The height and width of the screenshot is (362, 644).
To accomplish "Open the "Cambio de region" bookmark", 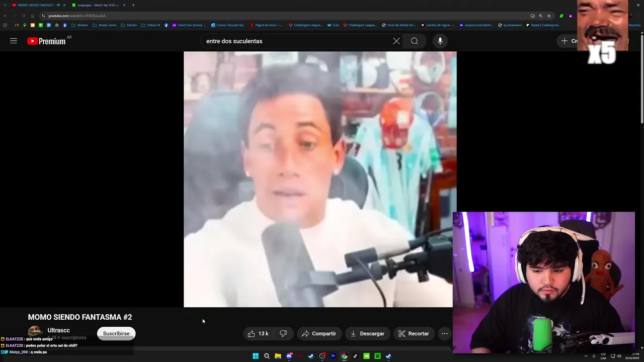I will point(437,25).
